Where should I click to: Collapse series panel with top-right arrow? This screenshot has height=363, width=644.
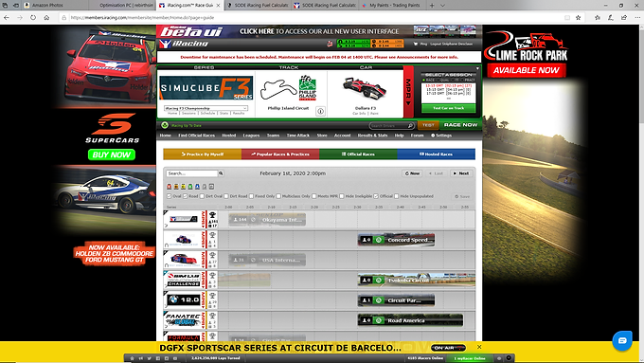(477, 68)
